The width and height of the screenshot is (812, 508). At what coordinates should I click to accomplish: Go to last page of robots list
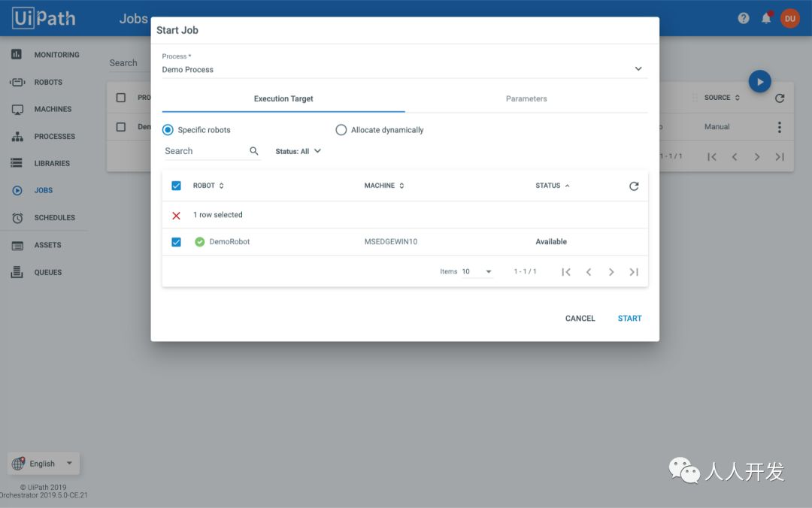[634, 272]
